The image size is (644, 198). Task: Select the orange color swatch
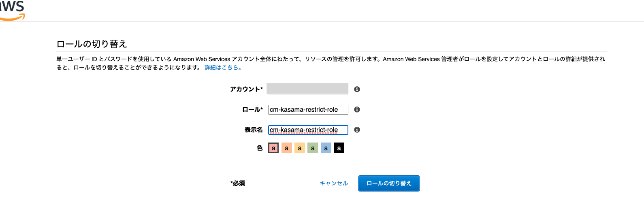click(287, 148)
